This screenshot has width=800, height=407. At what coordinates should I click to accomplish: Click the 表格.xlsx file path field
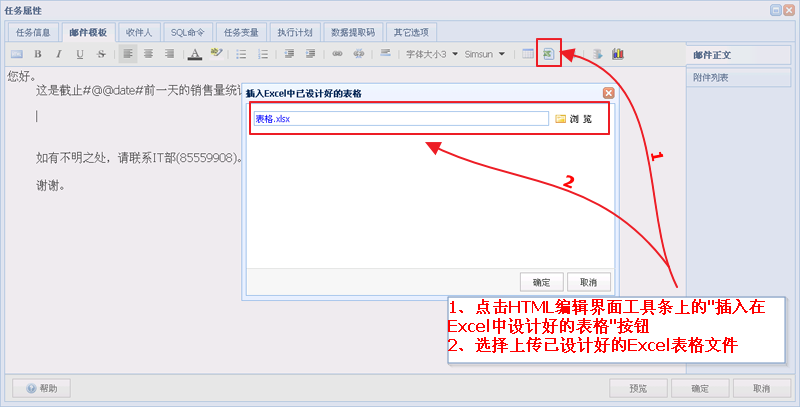(x=400, y=119)
